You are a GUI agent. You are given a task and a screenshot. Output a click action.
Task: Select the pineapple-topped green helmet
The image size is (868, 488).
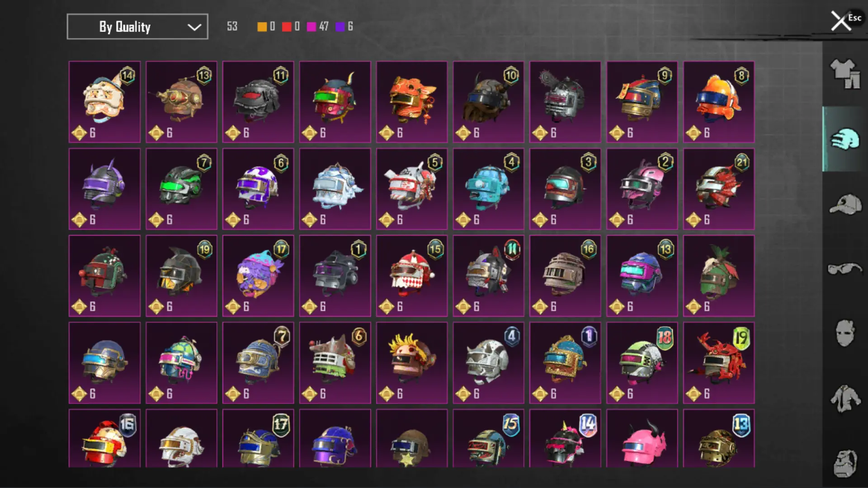[719, 276]
